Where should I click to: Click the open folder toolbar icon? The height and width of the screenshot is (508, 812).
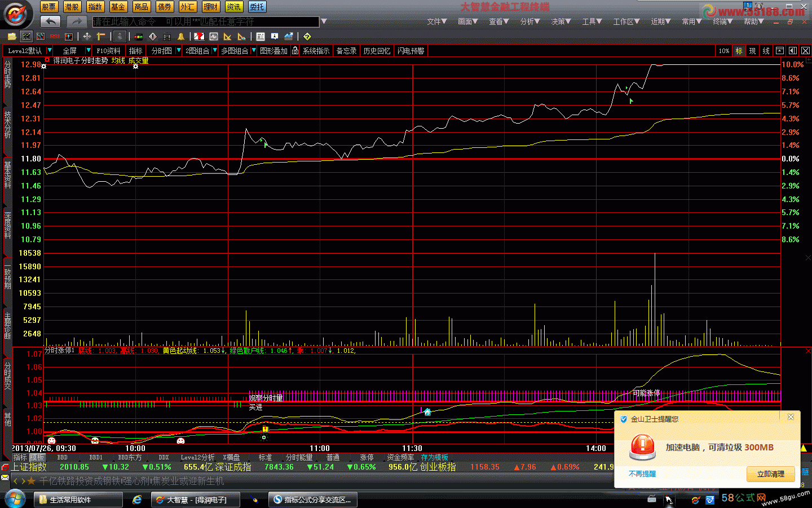[12, 37]
